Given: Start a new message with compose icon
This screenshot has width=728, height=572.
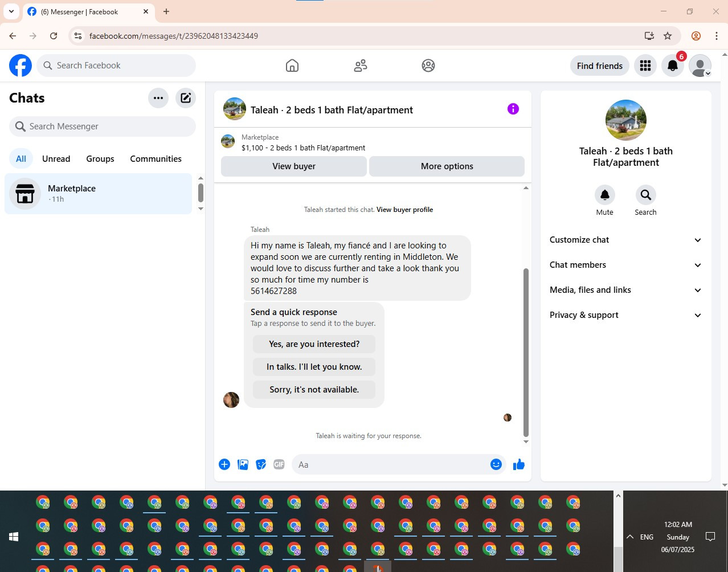Looking at the screenshot, I should coord(186,98).
